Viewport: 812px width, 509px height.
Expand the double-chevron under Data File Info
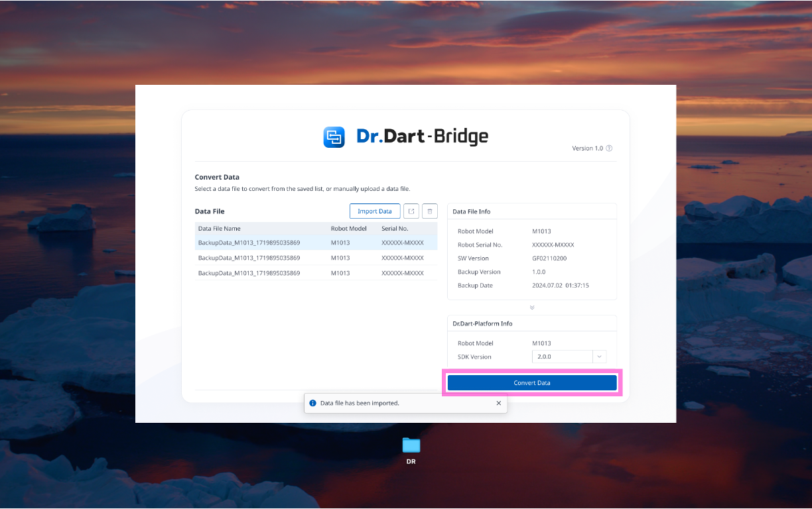point(532,308)
